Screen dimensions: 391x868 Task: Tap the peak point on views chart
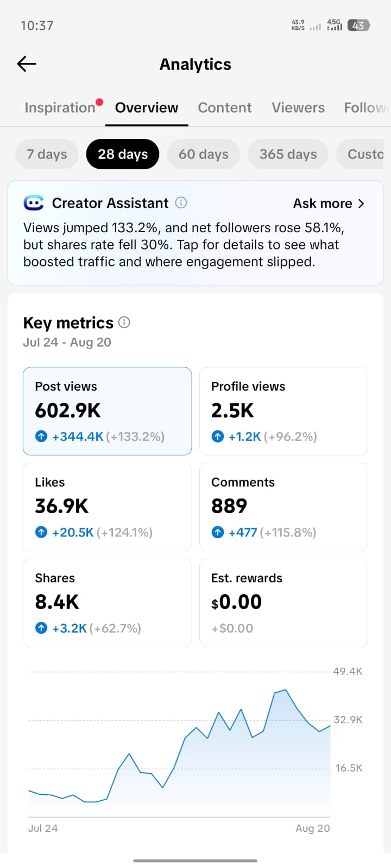tap(286, 690)
